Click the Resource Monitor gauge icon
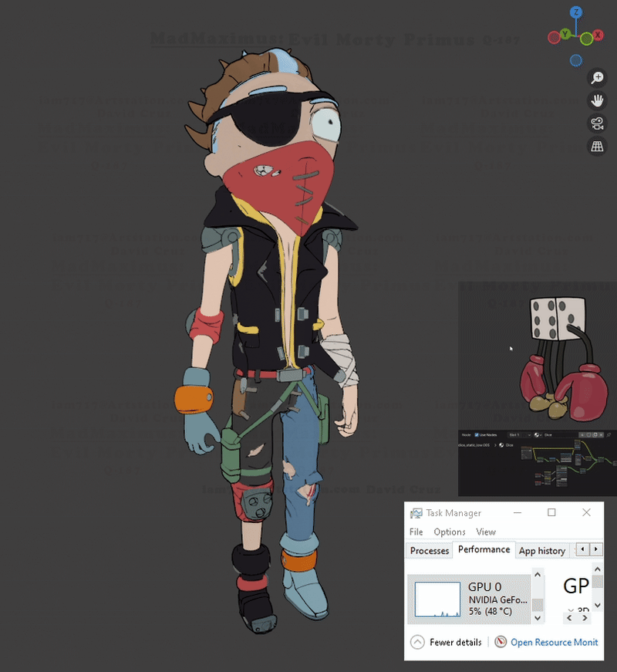 501,642
